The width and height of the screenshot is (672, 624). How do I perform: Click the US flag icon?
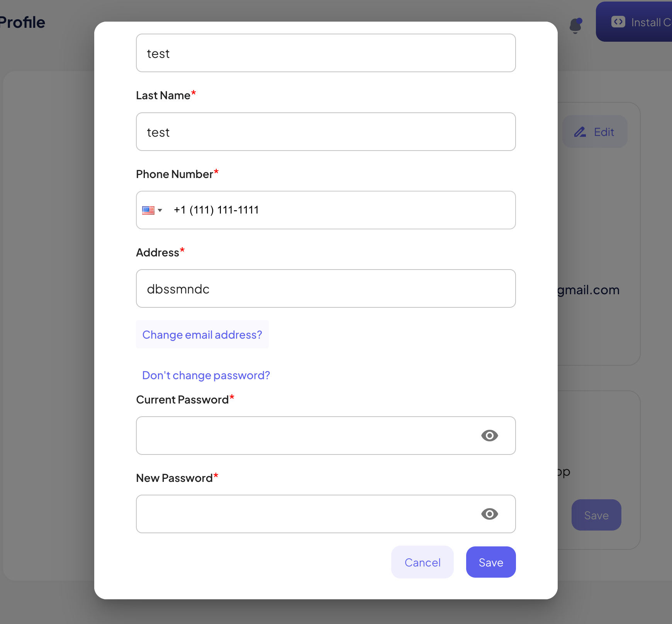[148, 210]
